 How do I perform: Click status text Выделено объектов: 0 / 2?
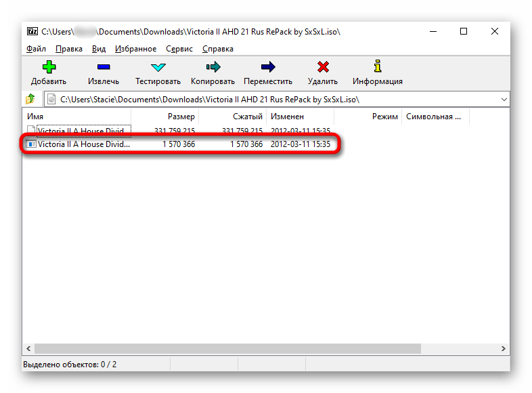pyautogui.click(x=70, y=365)
